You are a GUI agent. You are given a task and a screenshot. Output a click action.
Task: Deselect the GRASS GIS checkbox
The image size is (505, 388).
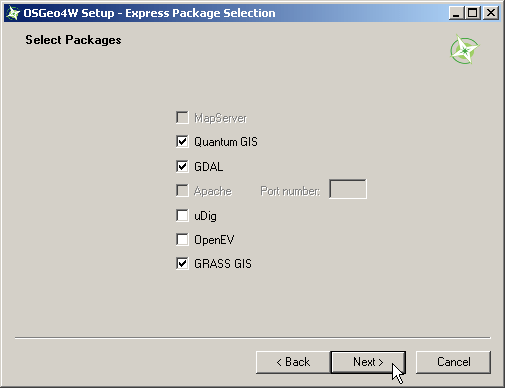182,263
